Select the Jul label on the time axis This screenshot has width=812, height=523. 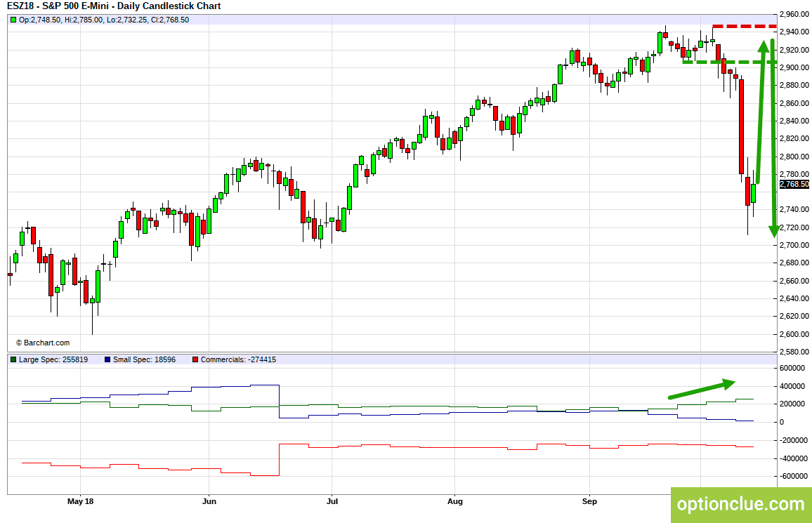(332, 501)
